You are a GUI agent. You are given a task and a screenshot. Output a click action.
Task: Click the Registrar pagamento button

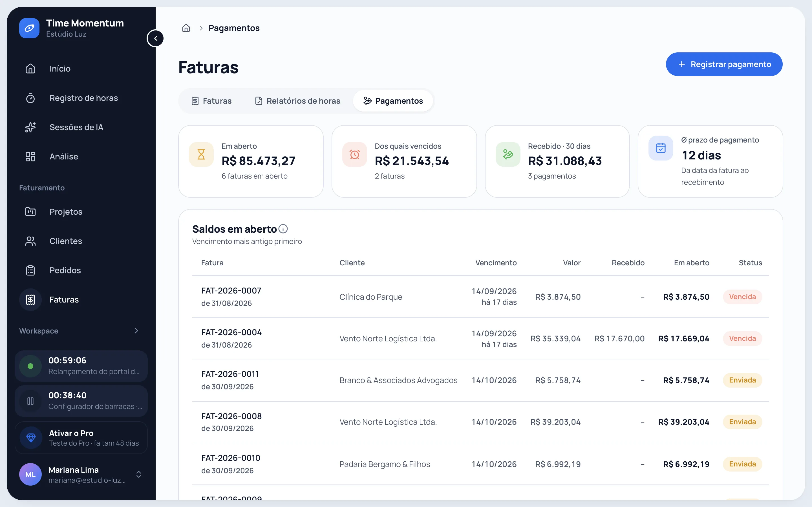pyautogui.click(x=724, y=64)
